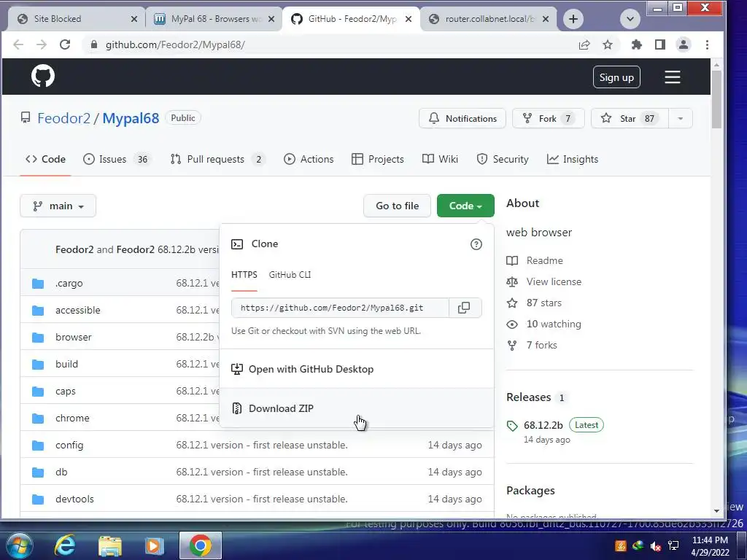Close the Site Blocked tab

[134, 18]
